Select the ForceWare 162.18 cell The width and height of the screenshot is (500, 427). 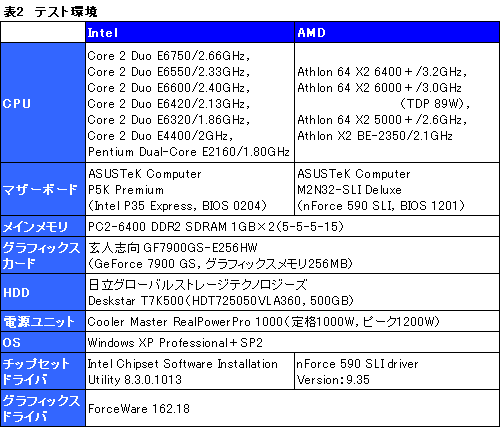tap(292, 408)
